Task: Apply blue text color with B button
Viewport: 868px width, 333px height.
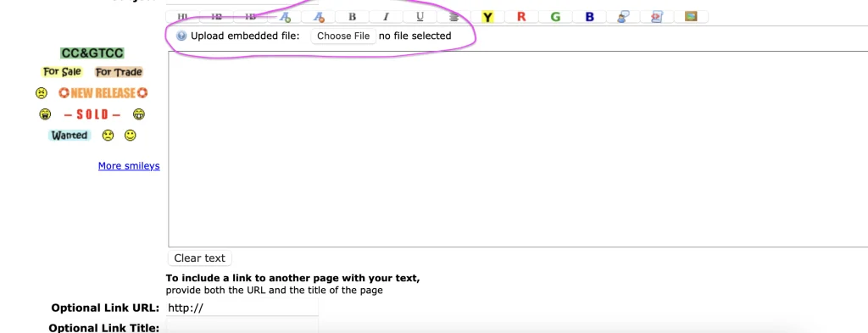Action: click(590, 17)
